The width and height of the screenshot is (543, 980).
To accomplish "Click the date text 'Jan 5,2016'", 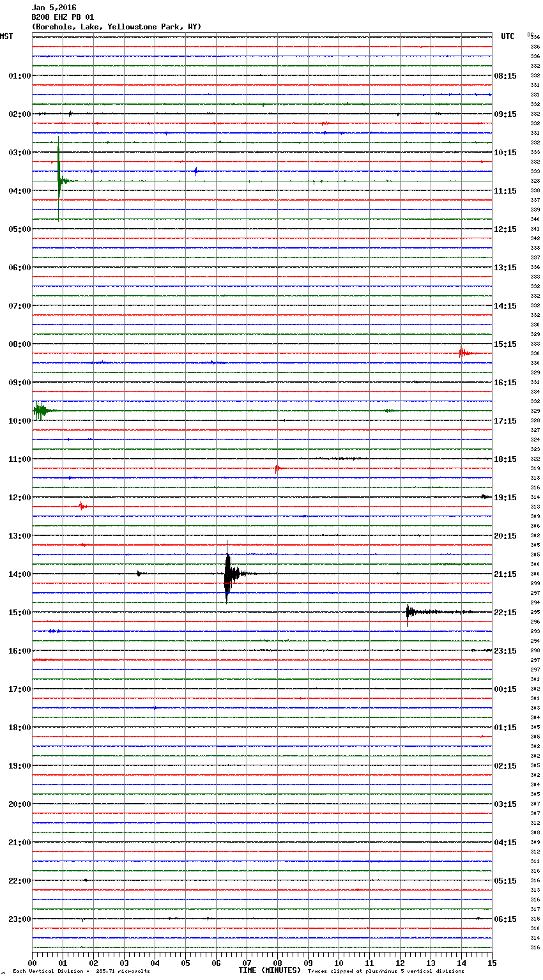I will [54, 8].
